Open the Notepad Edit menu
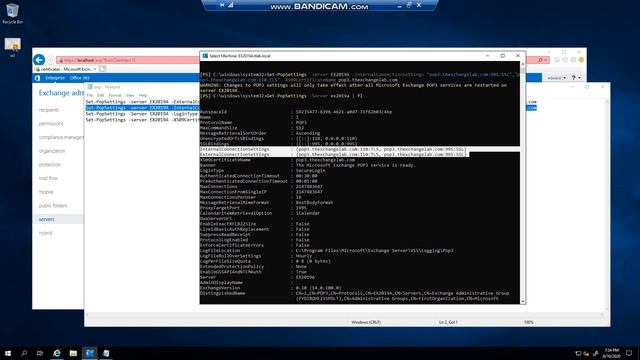The width and height of the screenshot is (640, 360). (x=100, y=95)
